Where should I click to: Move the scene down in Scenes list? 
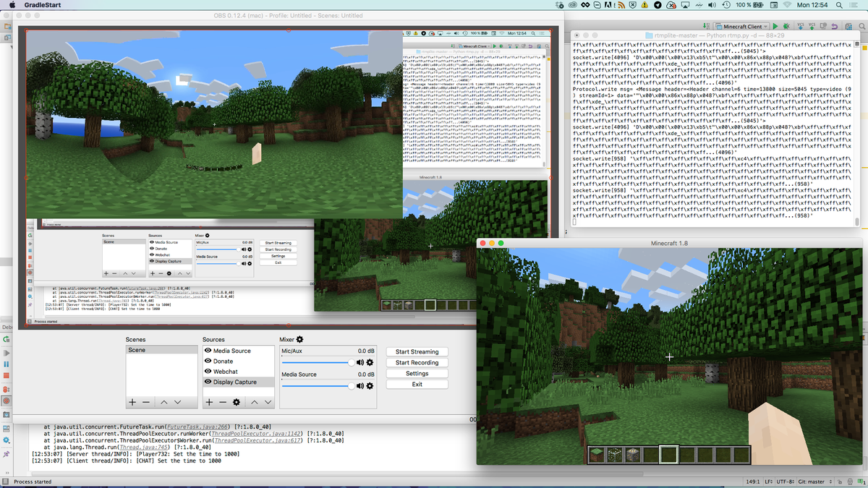click(x=178, y=402)
